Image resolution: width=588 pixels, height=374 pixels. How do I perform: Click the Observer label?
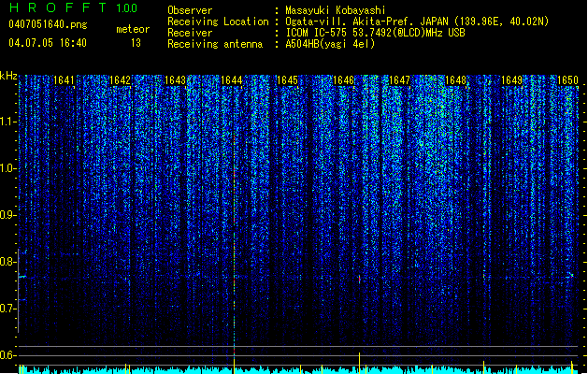[x=190, y=10]
